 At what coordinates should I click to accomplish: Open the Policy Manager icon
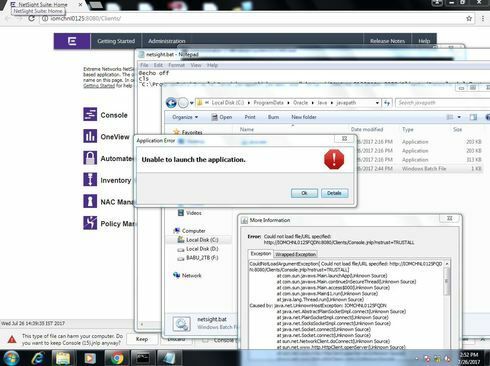coord(90,223)
